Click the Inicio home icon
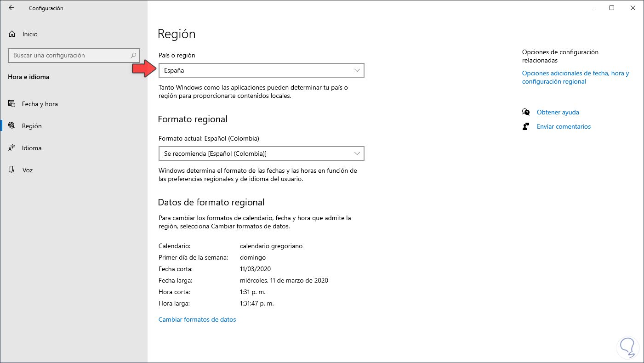 coord(12,34)
